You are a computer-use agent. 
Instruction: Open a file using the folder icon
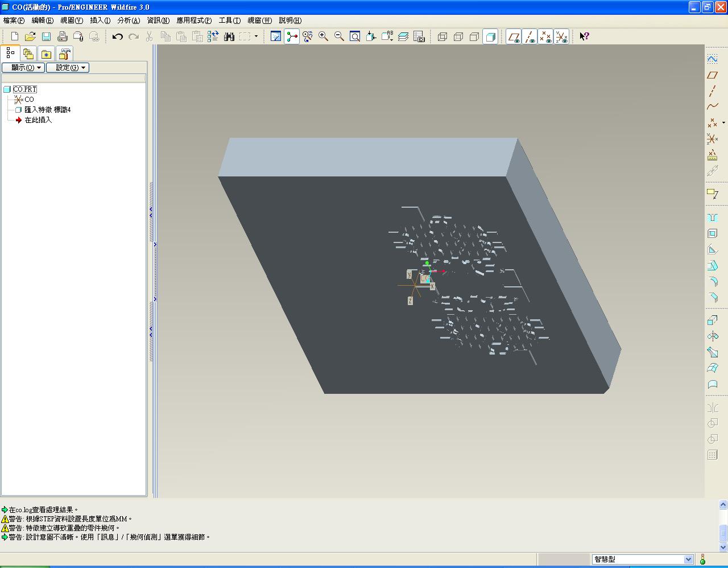tap(30, 36)
